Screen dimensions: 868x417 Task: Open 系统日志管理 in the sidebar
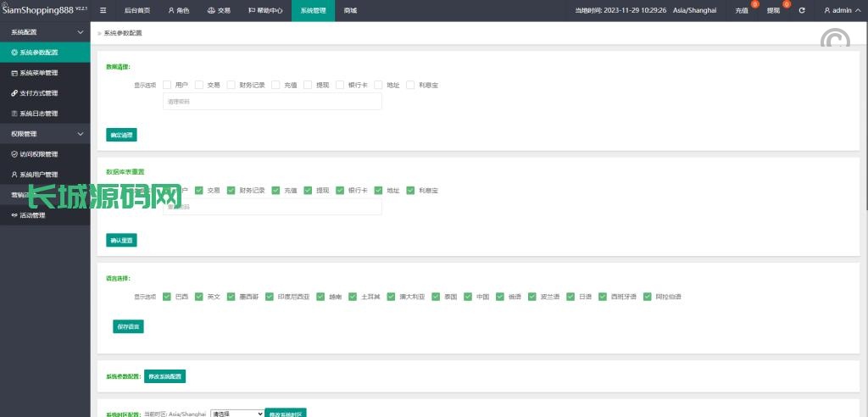pos(38,114)
